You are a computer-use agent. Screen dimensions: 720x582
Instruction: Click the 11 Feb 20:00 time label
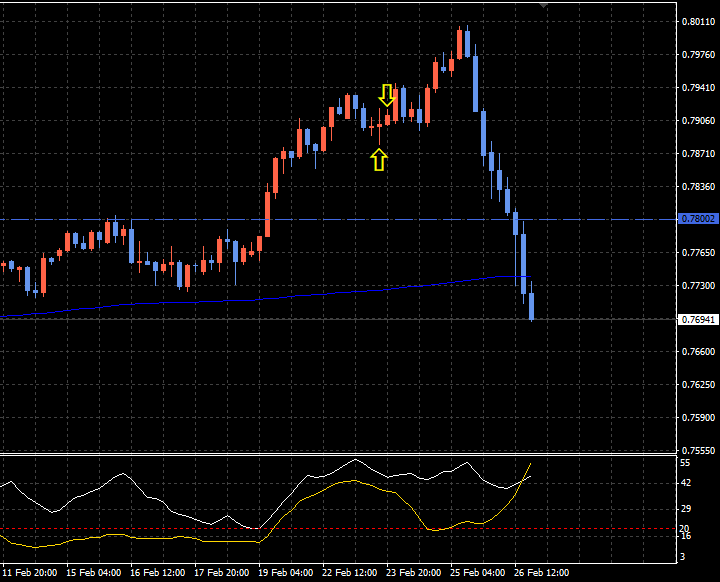[30, 573]
